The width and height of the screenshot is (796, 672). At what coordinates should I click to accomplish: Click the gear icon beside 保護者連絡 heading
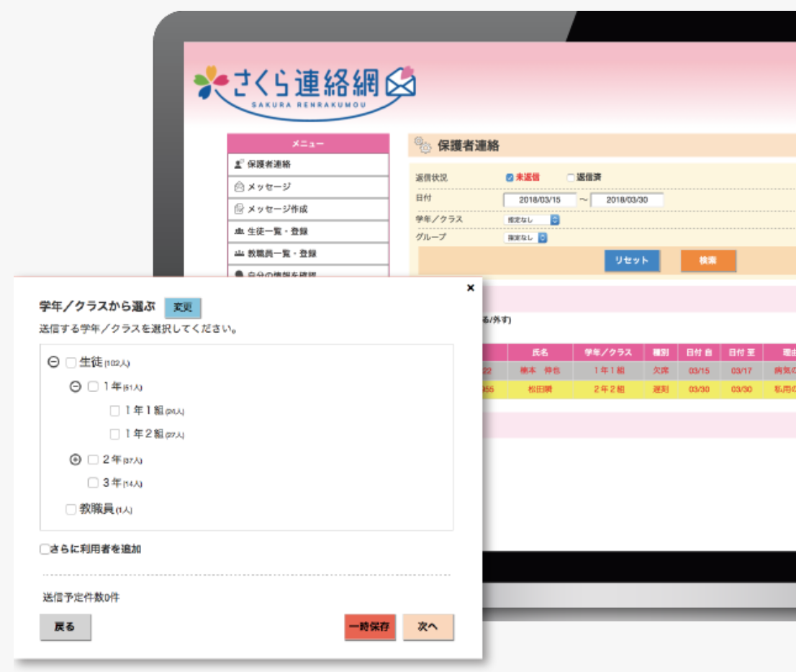click(x=422, y=146)
